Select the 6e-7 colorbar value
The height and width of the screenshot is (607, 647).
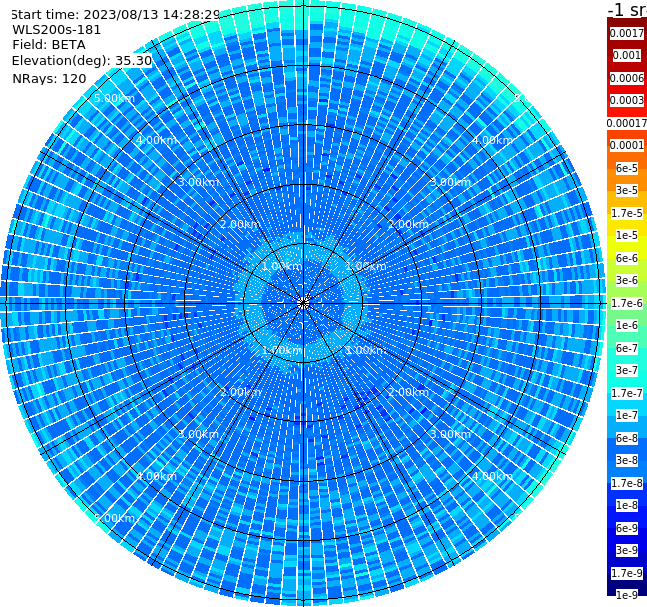pyautogui.click(x=627, y=348)
